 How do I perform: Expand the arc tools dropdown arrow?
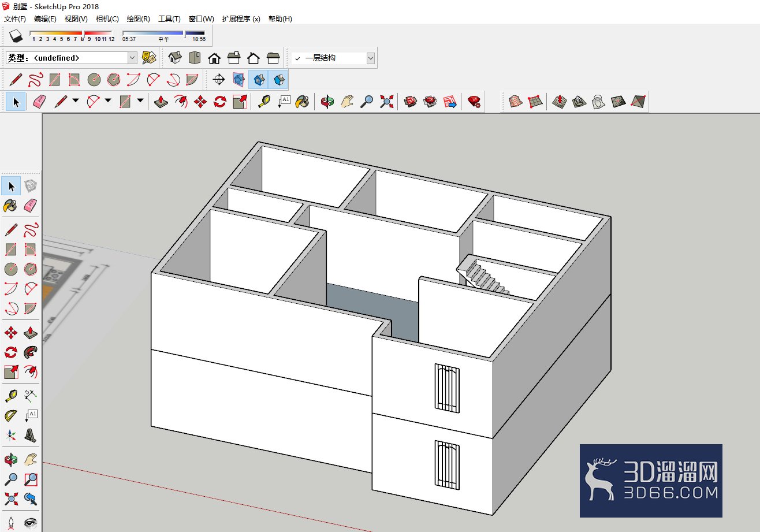(x=108, y=101)
